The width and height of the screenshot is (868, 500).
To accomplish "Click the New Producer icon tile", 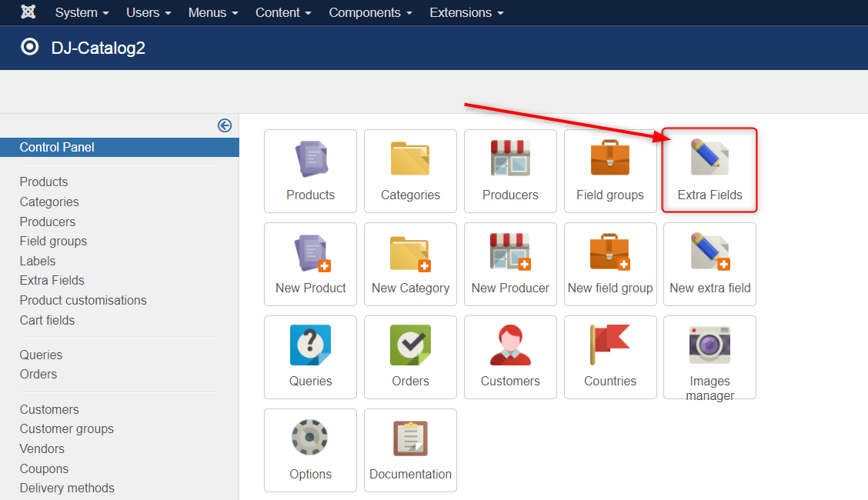I will pos(510,265).
